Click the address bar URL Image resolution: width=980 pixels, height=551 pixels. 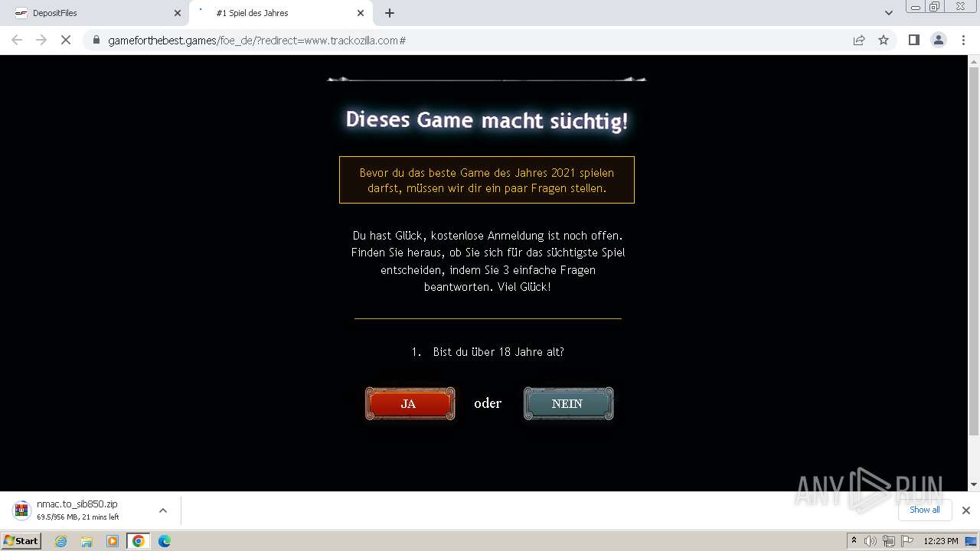[257, 41]
